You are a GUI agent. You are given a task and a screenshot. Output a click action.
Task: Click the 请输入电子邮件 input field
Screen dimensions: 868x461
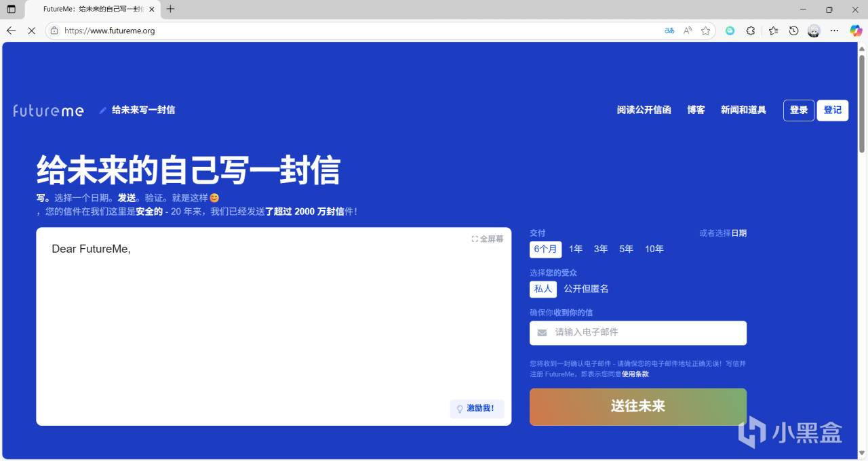pyautogui.click(x=638, y=333)
